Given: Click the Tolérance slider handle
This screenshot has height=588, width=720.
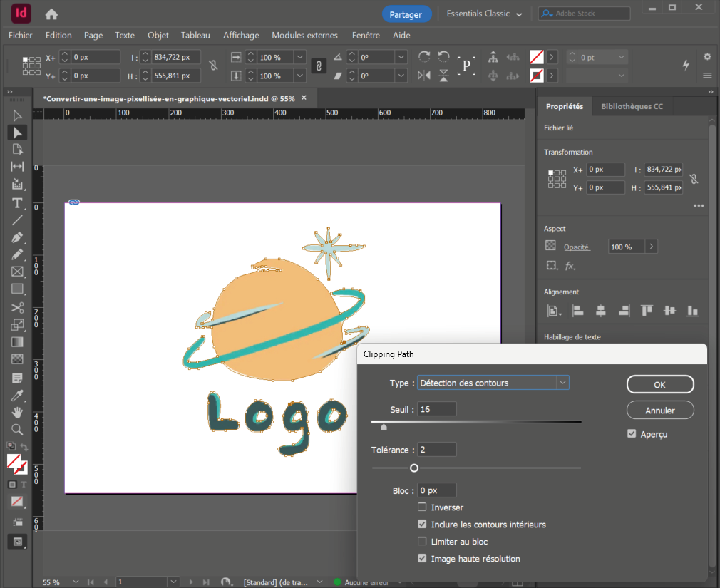Looking at the screenshot, I should pyautogui.click(x=414, y=468).
